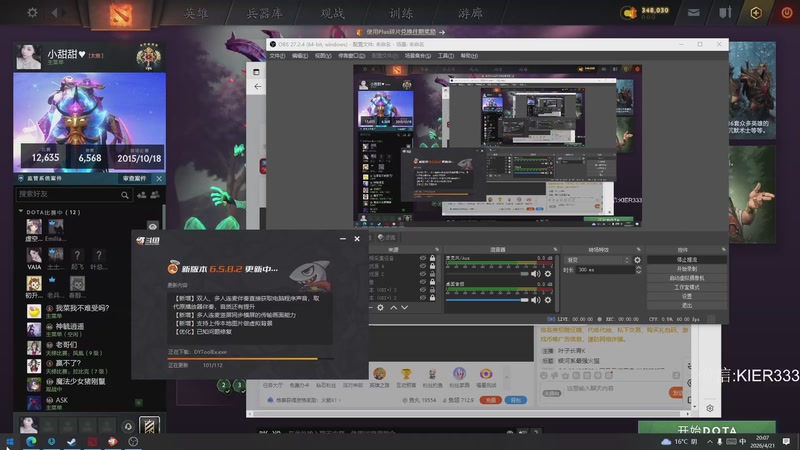Image resolution: width=800 pixels, height=450 pixels.
Task: Click Microsoft Edge on the taskbar
Action: coord(31,442)
